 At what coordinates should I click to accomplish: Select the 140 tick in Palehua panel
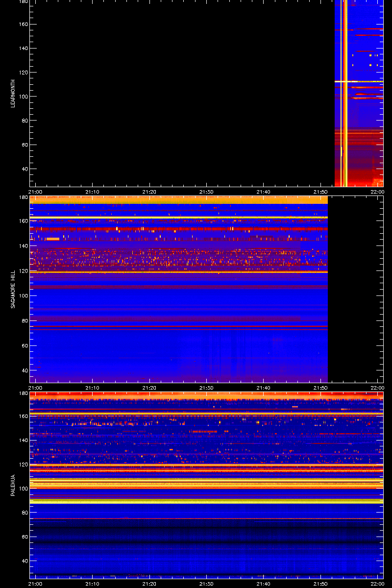click(24, 441)
